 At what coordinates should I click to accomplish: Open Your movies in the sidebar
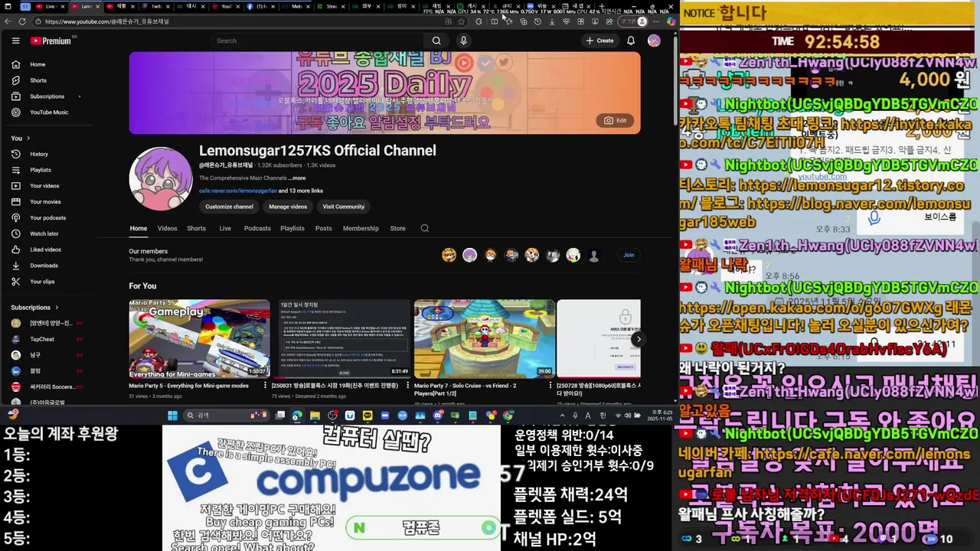[x=45, y=202]
